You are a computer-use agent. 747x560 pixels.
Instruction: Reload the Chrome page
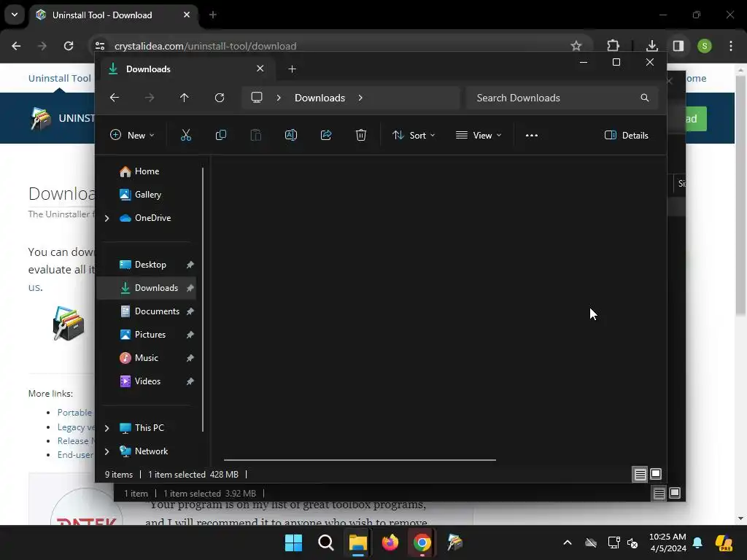tap(69, 46)
